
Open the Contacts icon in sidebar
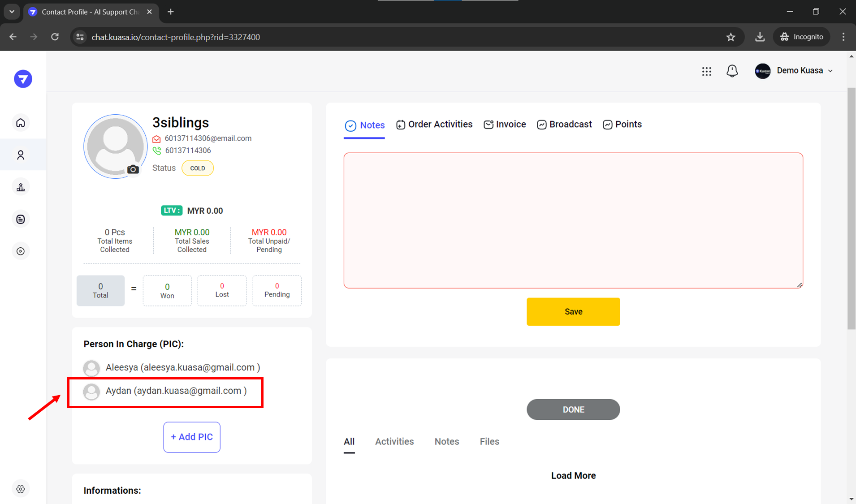coord(21,155)
